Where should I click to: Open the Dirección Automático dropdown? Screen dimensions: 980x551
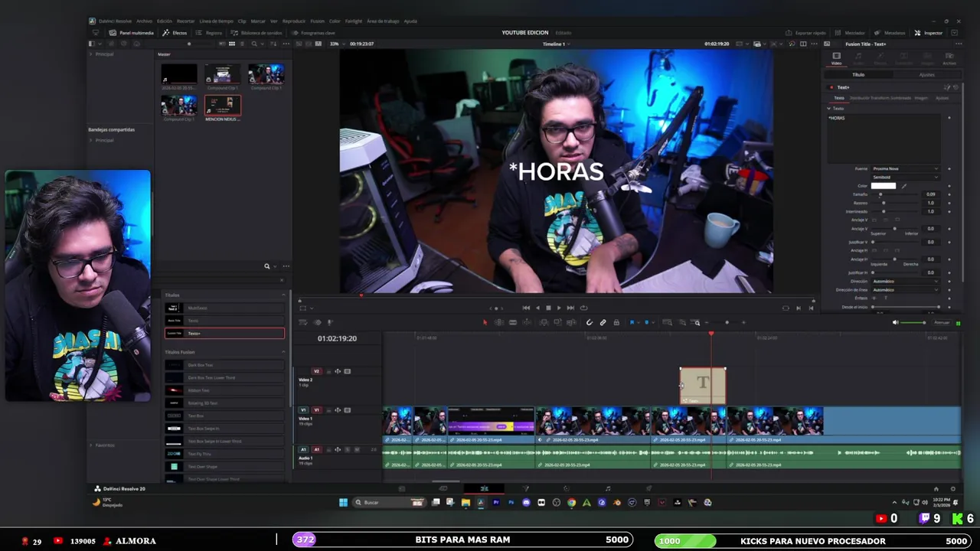[906, 281]
